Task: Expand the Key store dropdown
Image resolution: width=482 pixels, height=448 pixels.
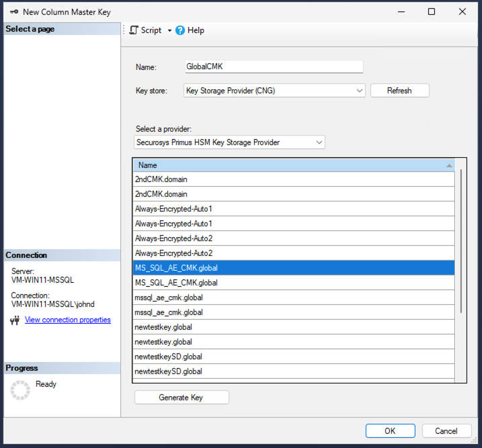Action: click(x=359, y=91)
